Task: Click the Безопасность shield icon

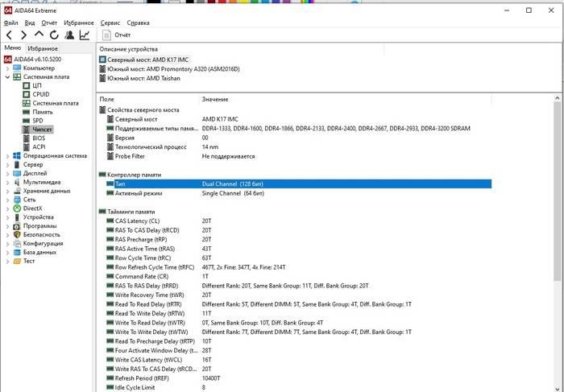Action: pyautogui.click(x=17, y=234)
